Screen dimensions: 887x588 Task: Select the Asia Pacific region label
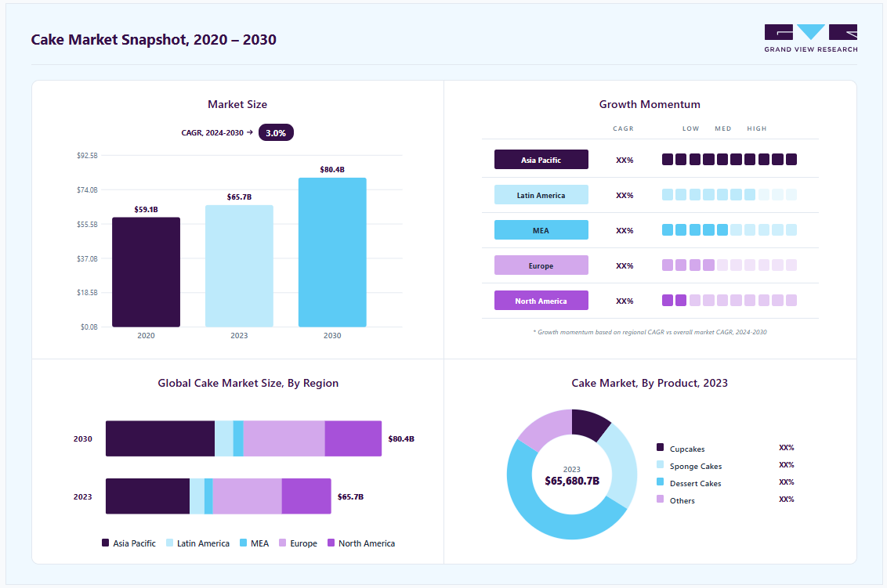click(541, 160)
